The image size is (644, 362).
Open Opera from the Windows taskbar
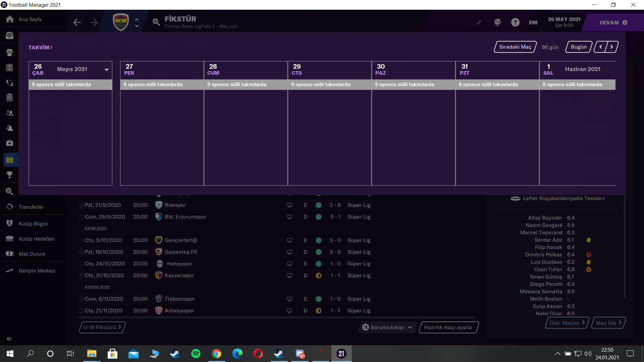(258, 354)
